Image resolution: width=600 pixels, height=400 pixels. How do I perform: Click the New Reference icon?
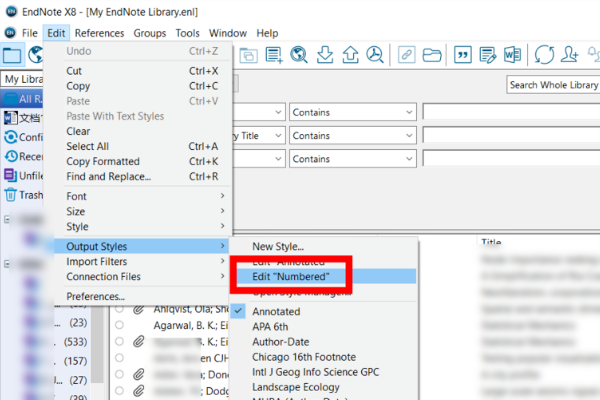[274, 55]
